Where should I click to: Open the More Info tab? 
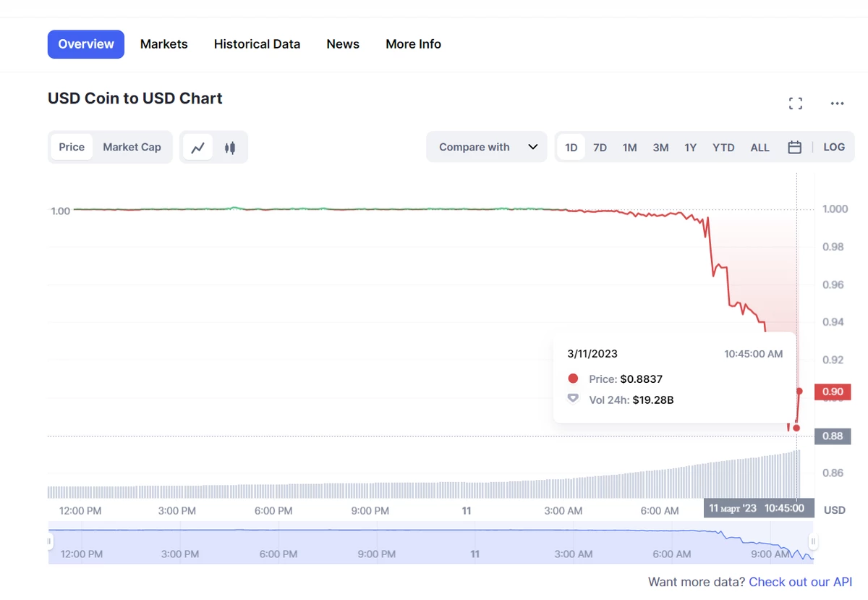(413, 44)
